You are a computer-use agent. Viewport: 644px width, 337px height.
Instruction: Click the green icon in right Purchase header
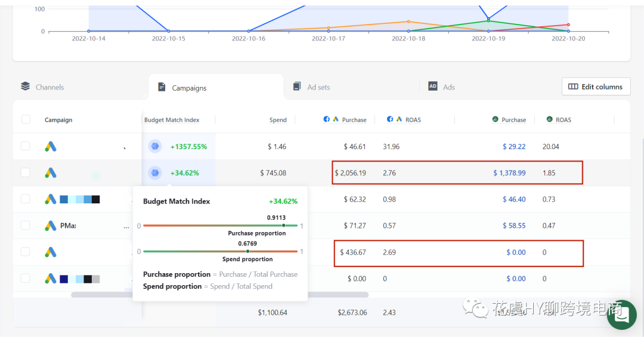(x=496, y=119)
